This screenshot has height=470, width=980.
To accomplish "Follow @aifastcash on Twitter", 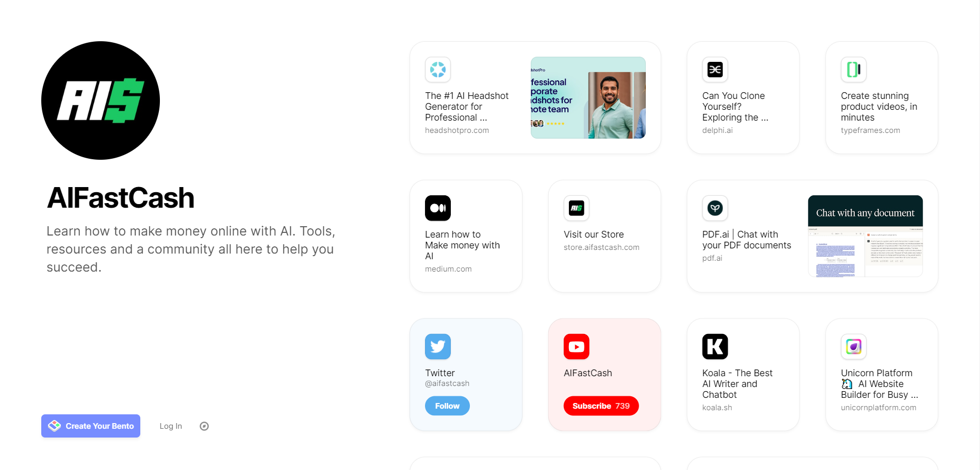I will point(447,406).
